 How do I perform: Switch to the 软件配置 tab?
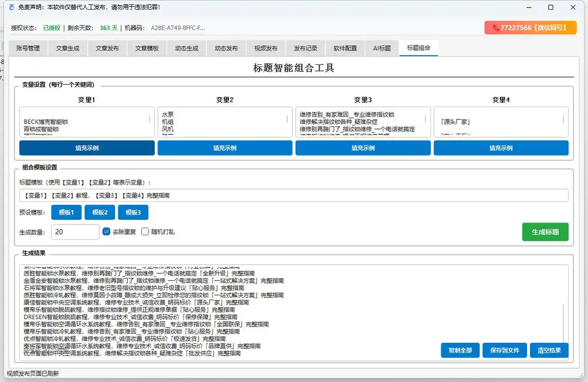point(344,47)
